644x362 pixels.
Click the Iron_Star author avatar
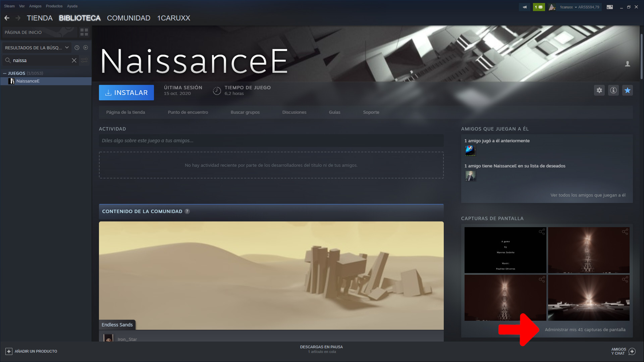pyautogui.click(x=108, y=338)
